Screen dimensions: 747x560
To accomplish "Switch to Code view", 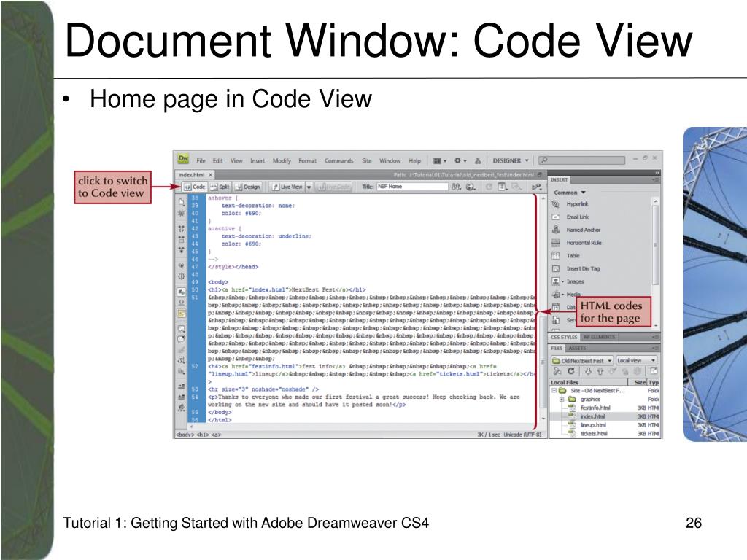I will (195, 187).
